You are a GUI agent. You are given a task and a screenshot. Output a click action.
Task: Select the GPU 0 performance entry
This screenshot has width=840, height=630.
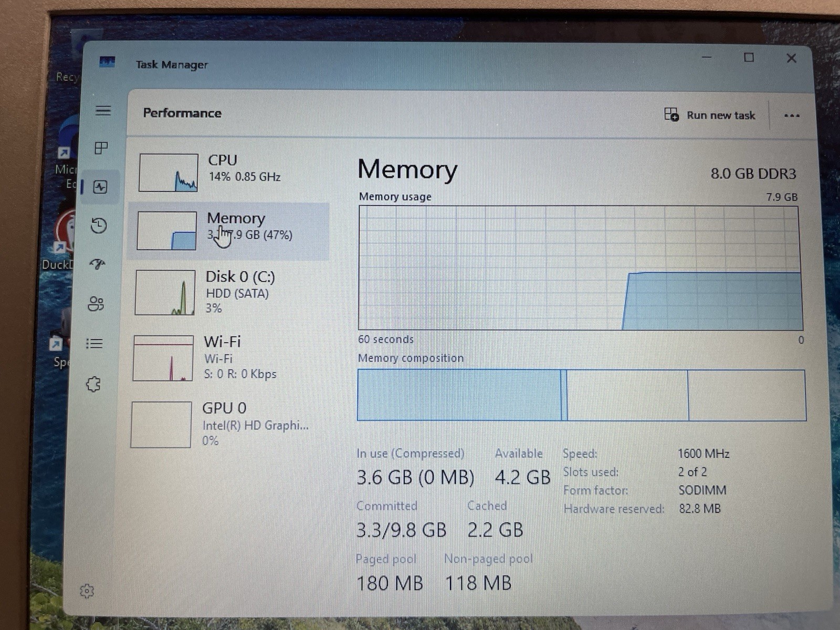pyautogui.click(x=226, y=424)
